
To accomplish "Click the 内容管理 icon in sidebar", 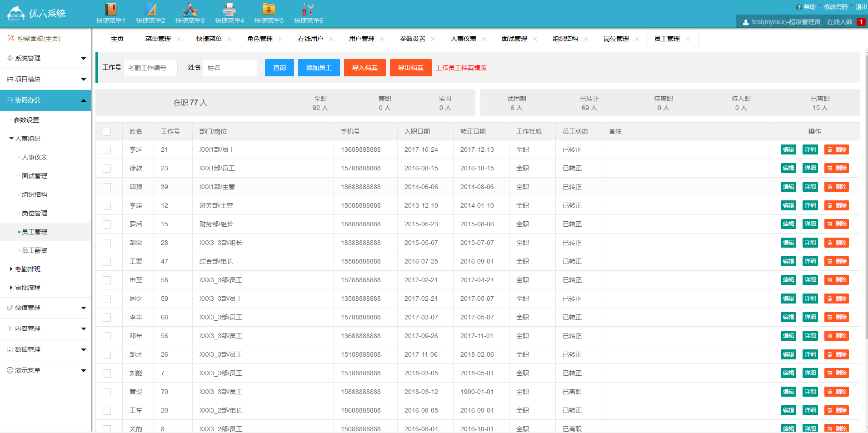I will pos(10,328).
